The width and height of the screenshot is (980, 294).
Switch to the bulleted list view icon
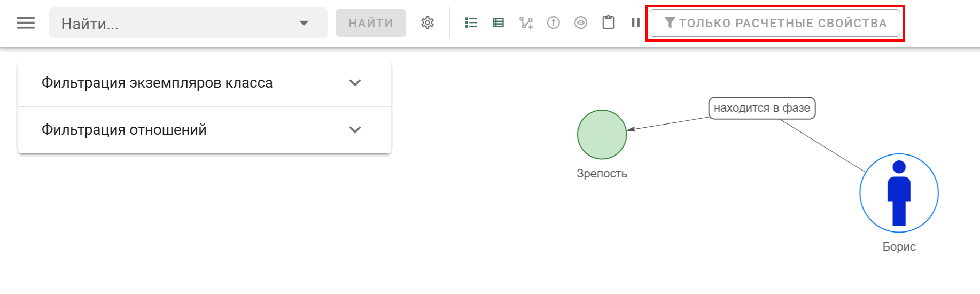click(471, 22)
